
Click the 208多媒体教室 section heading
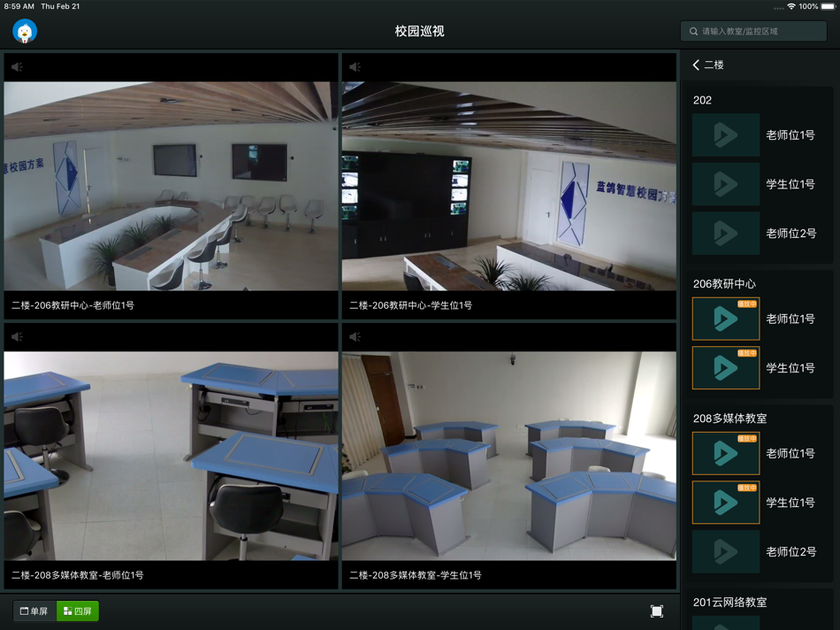click(x=729, y=419)
